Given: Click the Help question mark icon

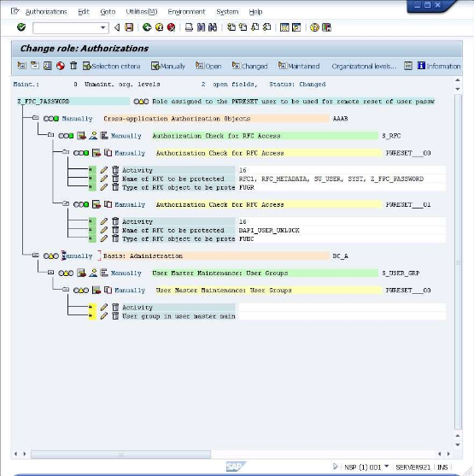Looking at the screenshot, I should pos(314,27).
